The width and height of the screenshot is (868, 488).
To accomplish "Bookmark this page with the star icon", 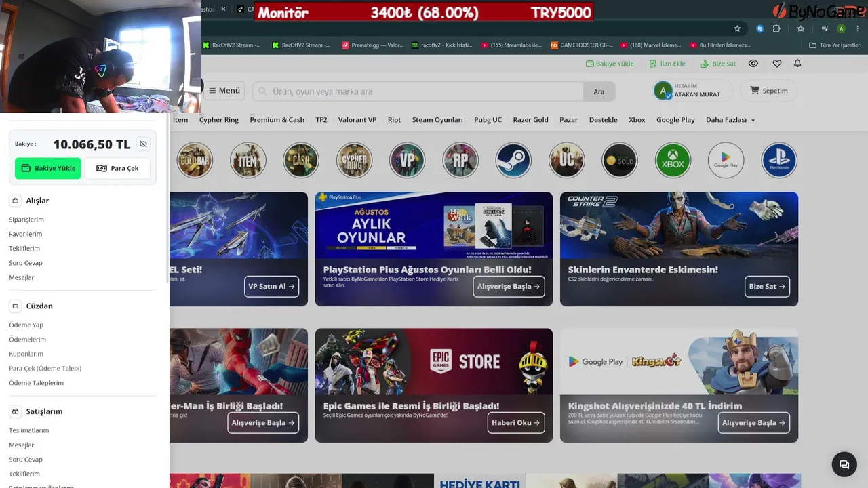I will (x=737, y=28).
